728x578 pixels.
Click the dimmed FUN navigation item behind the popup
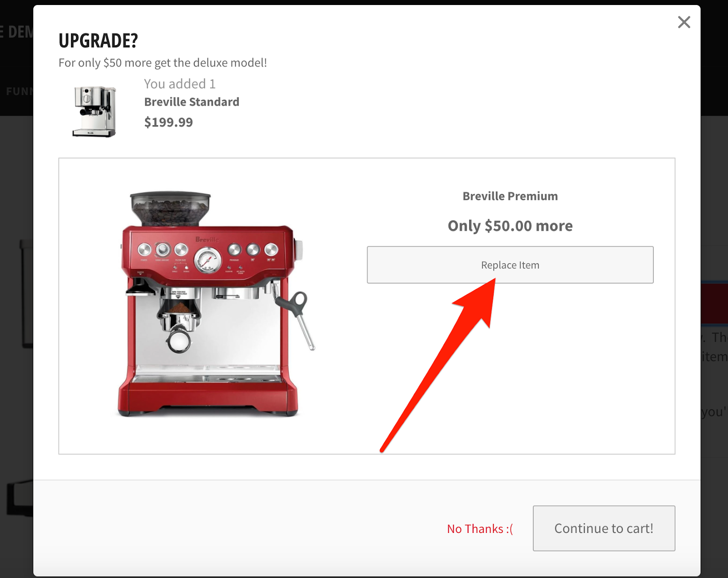pyautogui.click(x=19, y=91)
